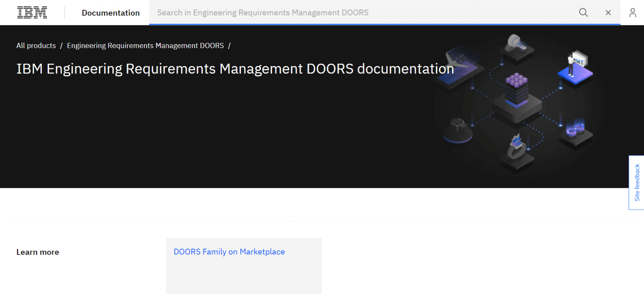Click inside the search input field
The image size is (644, 294).
point(293,13)
